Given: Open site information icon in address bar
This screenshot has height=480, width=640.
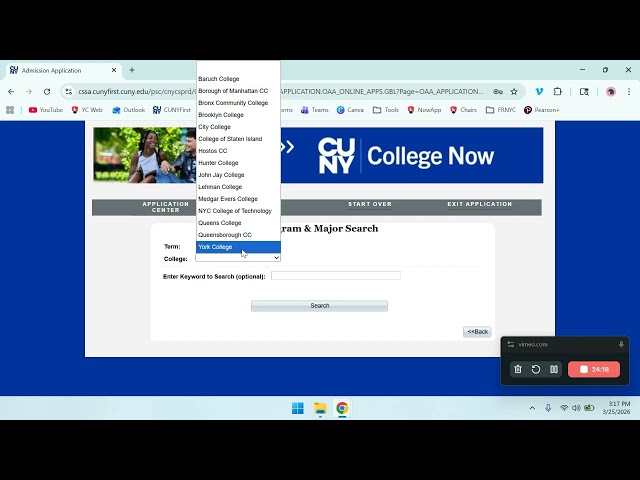Looking at the screenshot, I should click(x=69, y=92).
